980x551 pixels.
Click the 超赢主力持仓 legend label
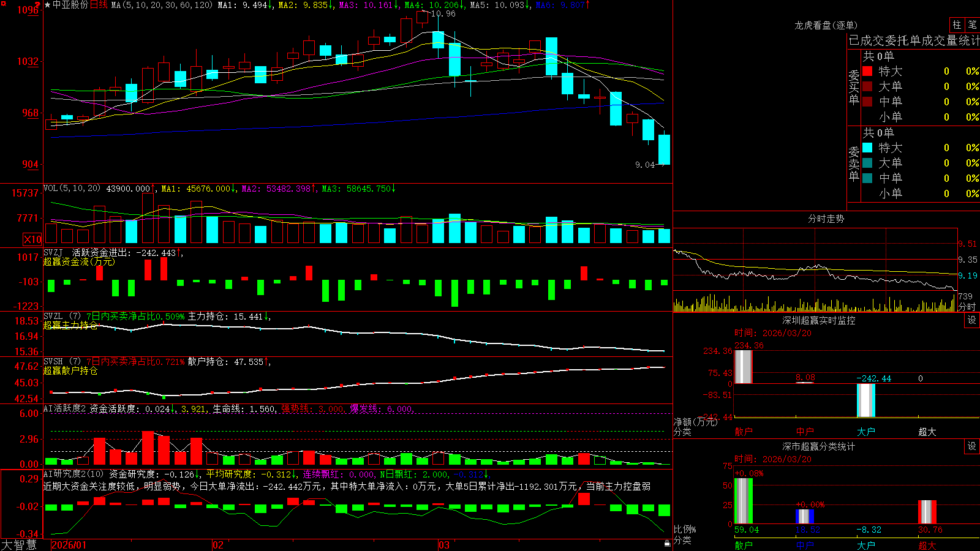pos(70,325)
